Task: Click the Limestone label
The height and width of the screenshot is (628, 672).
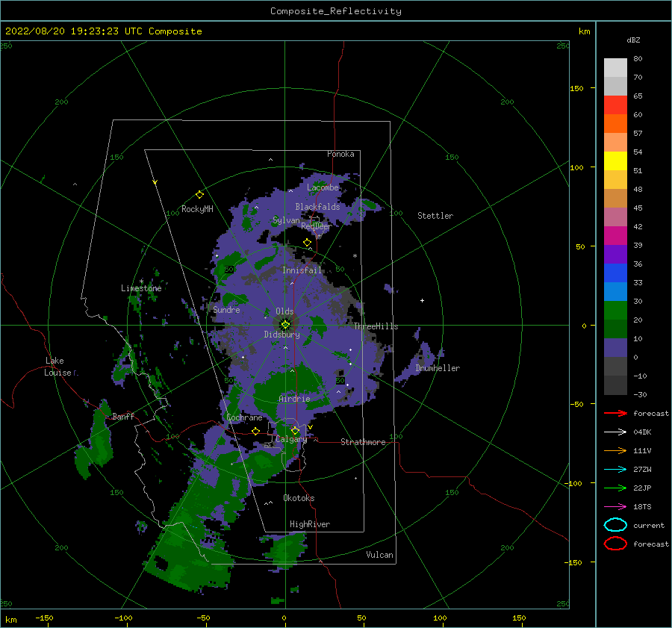Action: pos(141,288)
